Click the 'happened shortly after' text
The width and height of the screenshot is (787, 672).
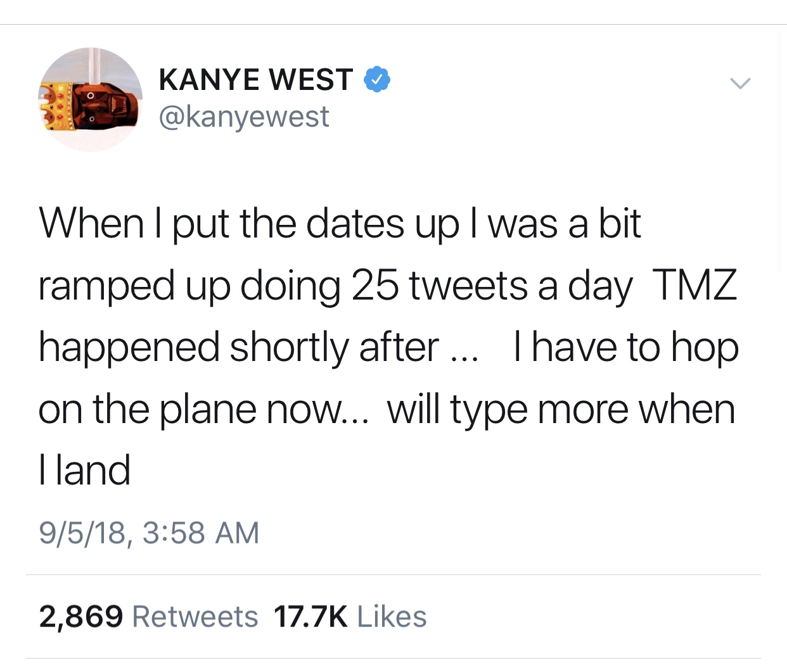239,348
